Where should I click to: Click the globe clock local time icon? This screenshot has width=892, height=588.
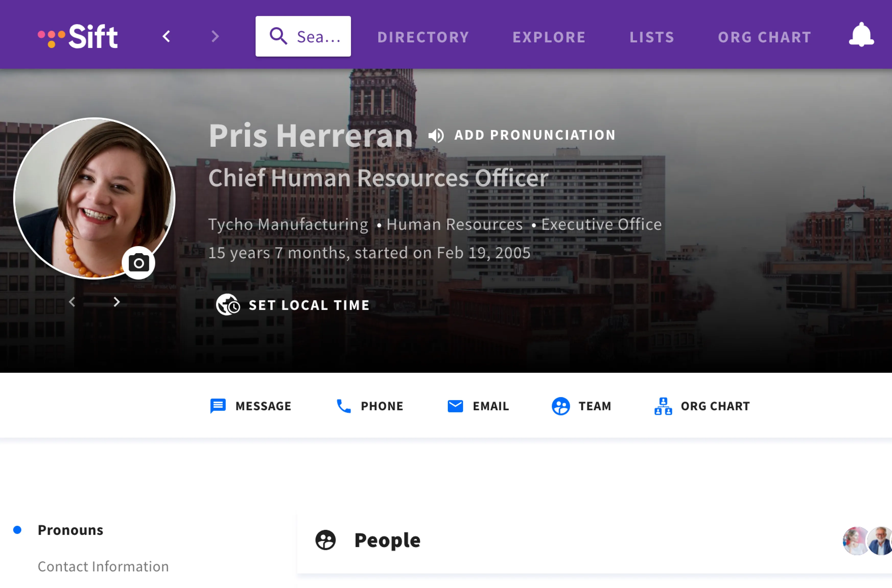pyautogui.click(x=228, y=304)
